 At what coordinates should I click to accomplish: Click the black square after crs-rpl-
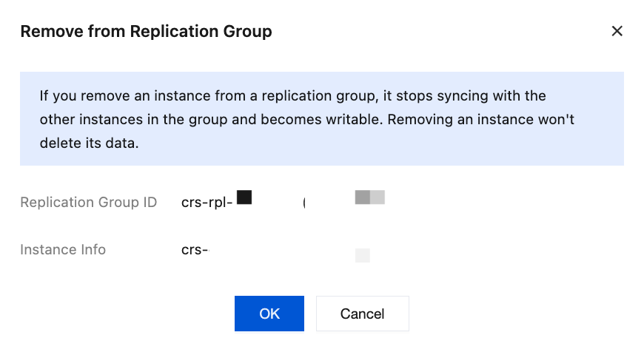click(244, 197)
